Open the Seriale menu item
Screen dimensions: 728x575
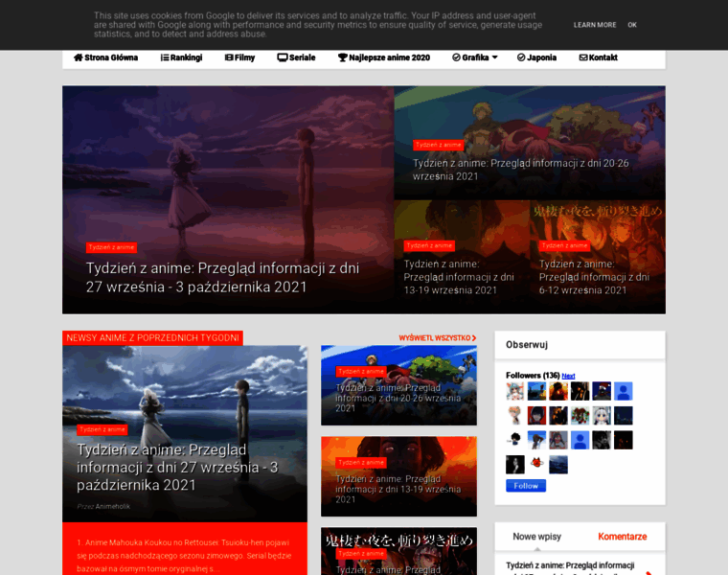coord(297,57)
